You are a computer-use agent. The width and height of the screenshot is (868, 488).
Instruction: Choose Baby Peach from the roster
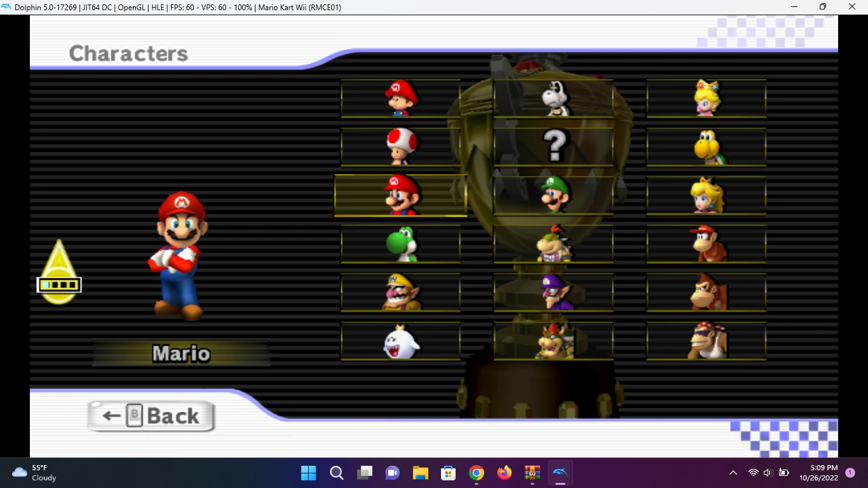(707, 98)
